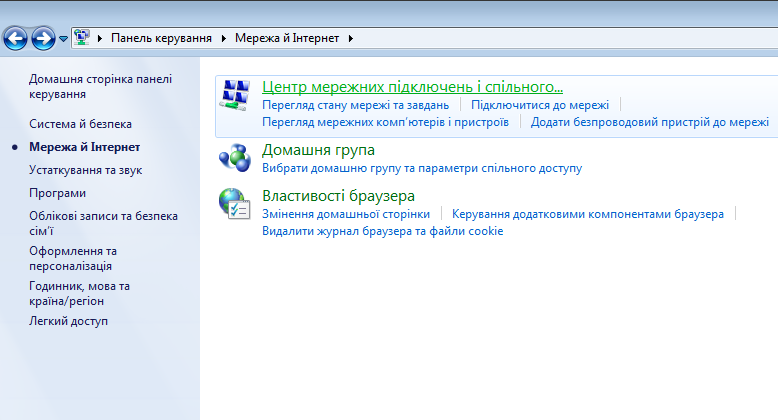
Task: Click the Back navigation arrow button
Action: click(x=15, y=38)
